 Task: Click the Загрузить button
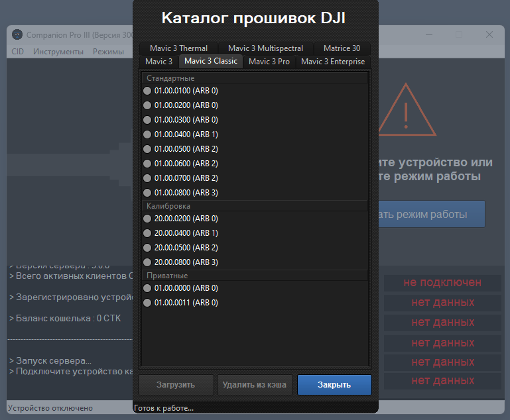pyautogui.click(x=176, y=385)
